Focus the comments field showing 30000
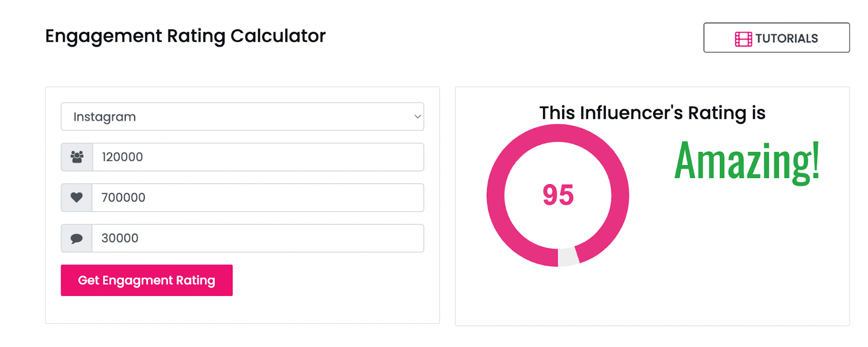 point(258,238)
